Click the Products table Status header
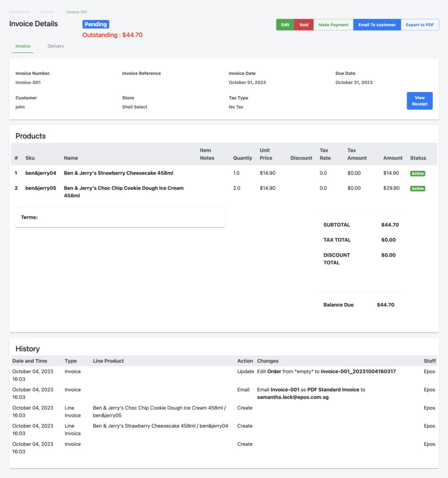448x478 pixels. (418, 158)
